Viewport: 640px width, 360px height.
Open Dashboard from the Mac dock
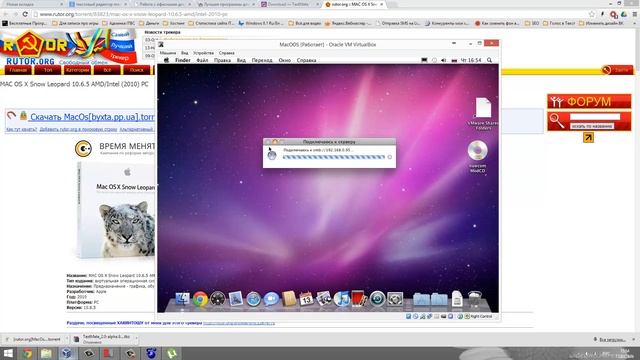coord(218,299)
